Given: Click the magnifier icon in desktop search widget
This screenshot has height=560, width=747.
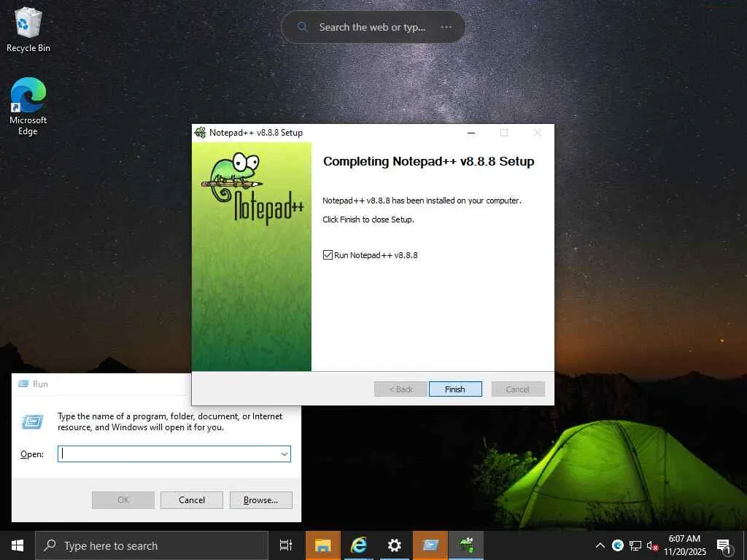Looking at the screenshot, I should 302,27.
